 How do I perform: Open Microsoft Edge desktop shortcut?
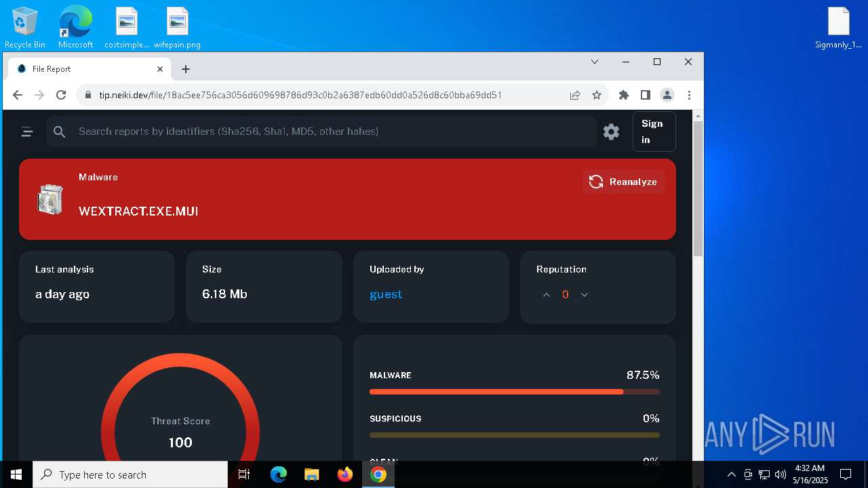click(x=75, y=28)
